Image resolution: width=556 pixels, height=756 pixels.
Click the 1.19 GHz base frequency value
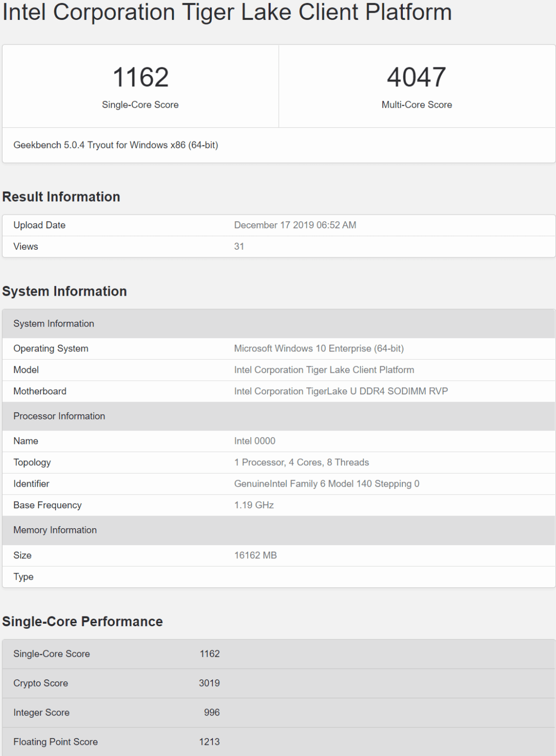tap(254, 505)
